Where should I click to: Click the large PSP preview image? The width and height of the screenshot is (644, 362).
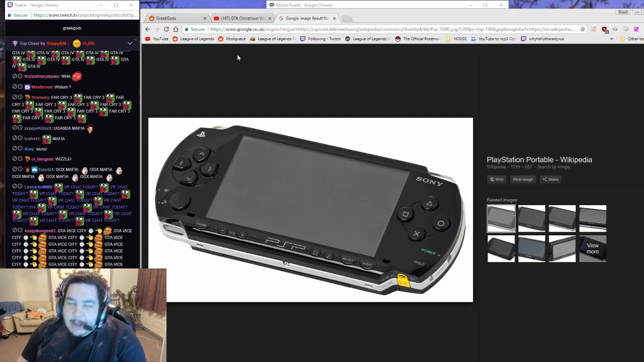pyautogui.click(x=310, y=210)
